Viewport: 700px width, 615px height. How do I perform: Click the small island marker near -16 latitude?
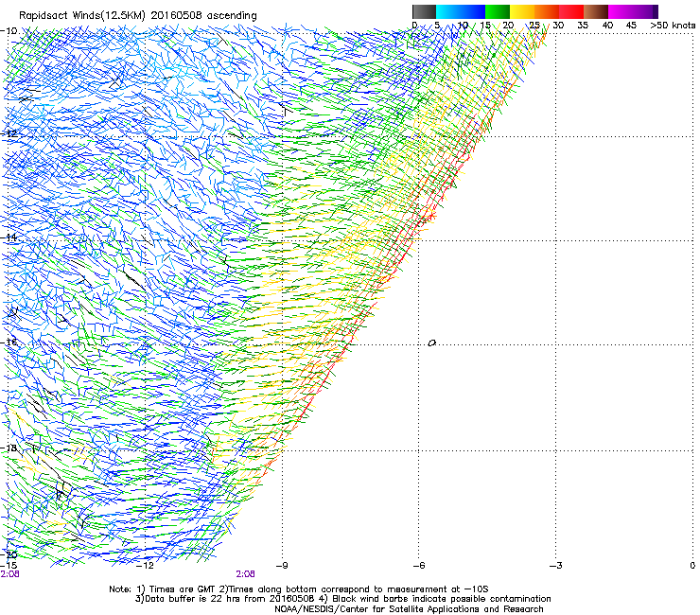(x=431, y=343)
